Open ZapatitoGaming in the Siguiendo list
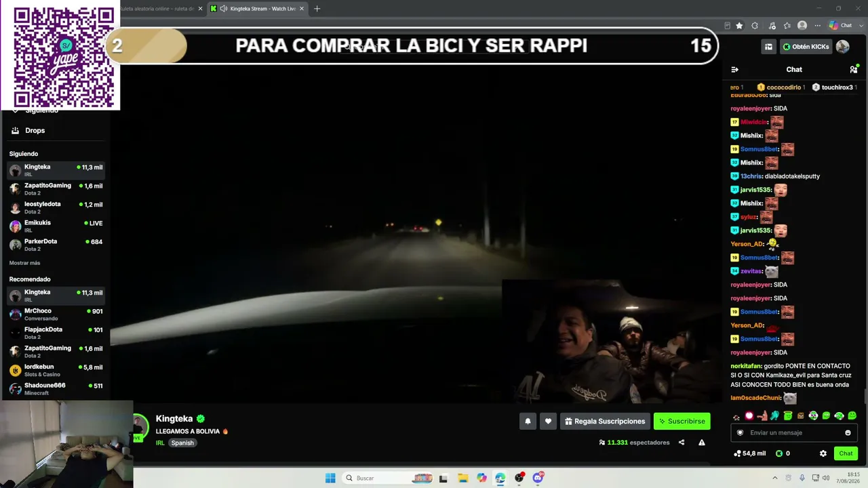Viewport: 868px width, 488px height. click(x=56, y=188)
